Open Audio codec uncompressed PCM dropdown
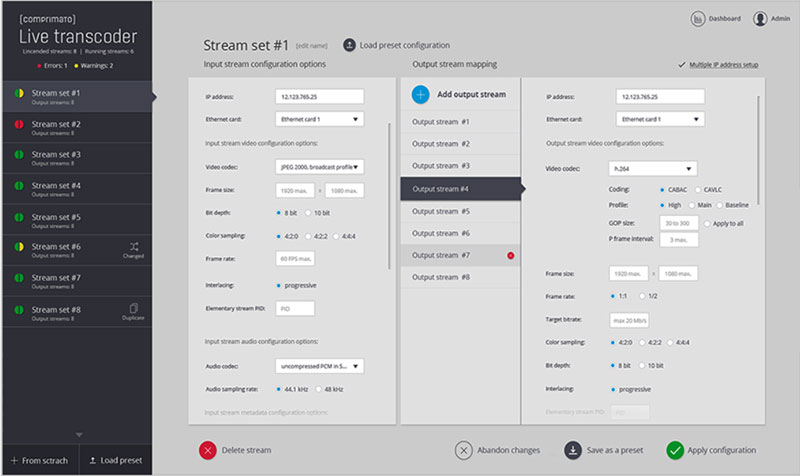800x476 pixels. [x=319, y=366]
